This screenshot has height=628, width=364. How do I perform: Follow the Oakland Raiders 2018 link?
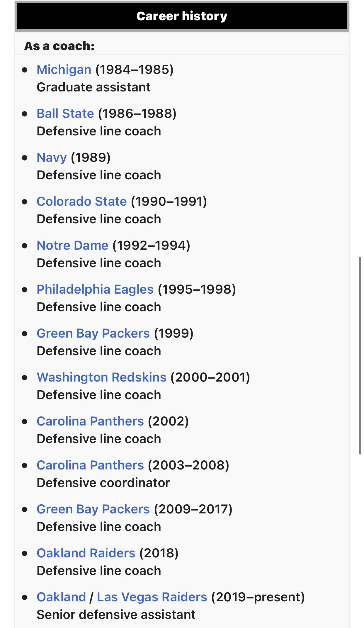click(x=86, y=553)
